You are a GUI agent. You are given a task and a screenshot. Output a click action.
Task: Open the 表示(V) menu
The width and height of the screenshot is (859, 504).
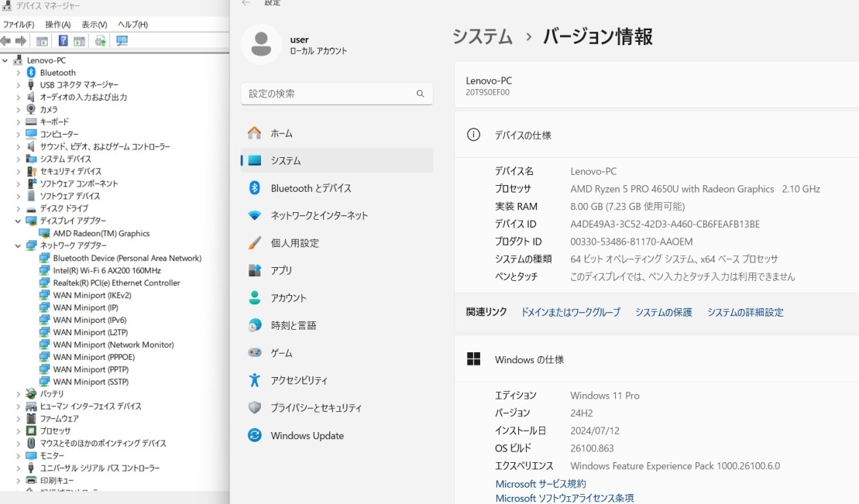(94, 25)
